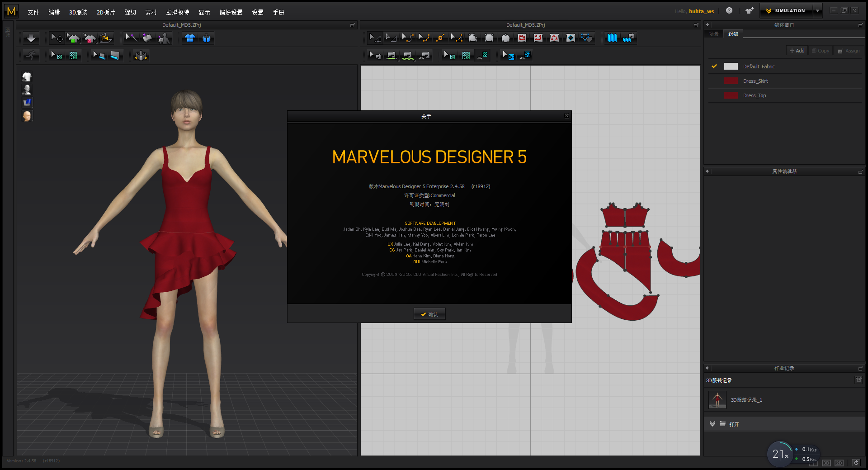The image size is (868, 470).
Task: Toggle texture display in the 2D window
Action: coord(482,55)
